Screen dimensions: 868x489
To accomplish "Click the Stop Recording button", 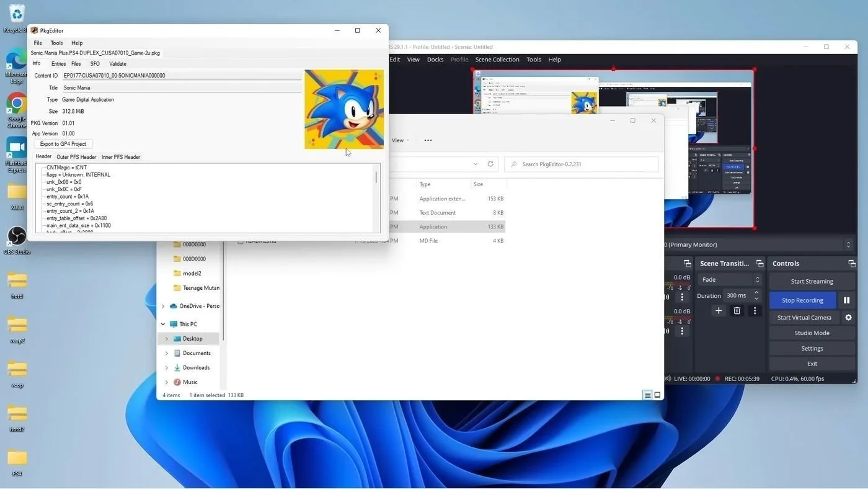I will [x=802, y=300].
